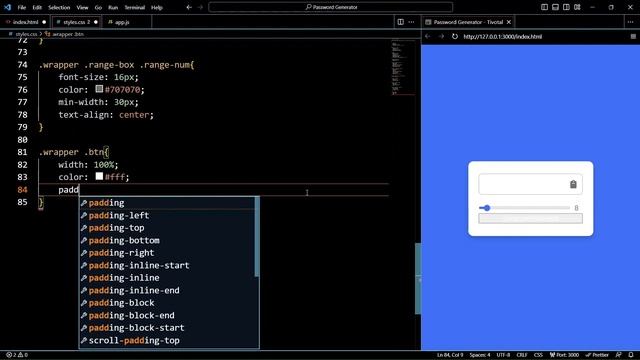Open Customize Layout icon
The image size is (640, 360).
pyautogui.click(x=577, y=7)
